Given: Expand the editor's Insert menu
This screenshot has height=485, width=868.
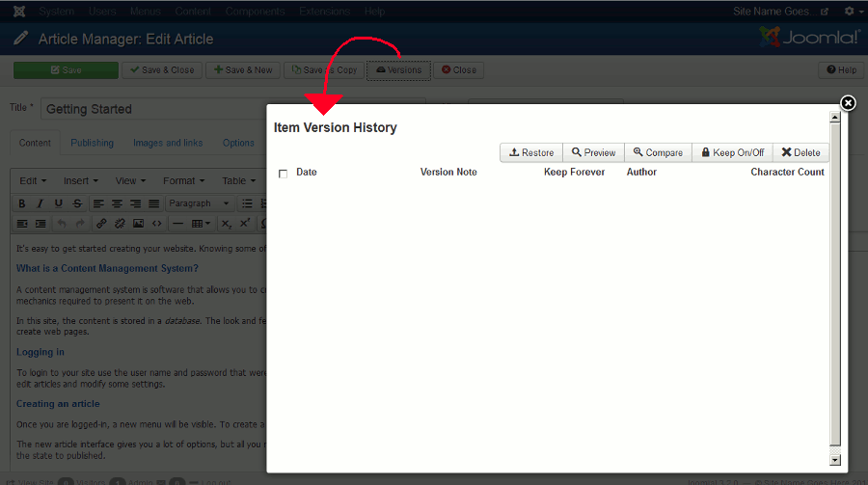Looking at the screenshot, I should (x=79, y=180).
